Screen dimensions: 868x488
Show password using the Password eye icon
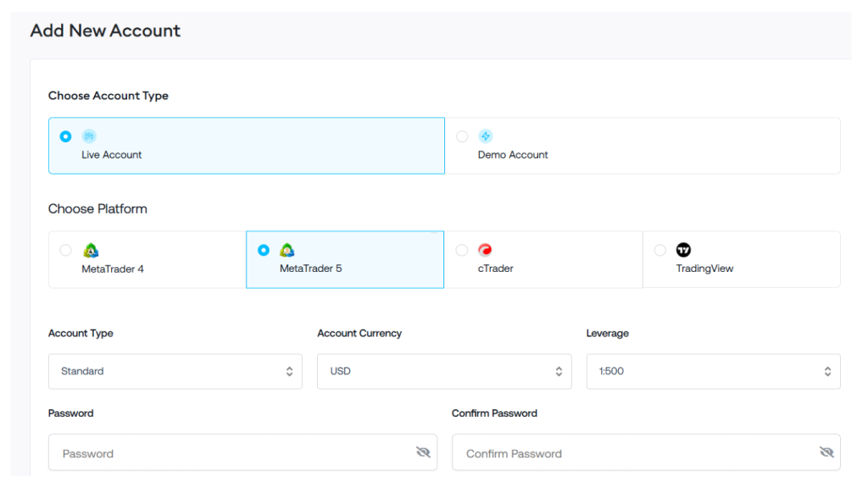(x=423, y=452)
